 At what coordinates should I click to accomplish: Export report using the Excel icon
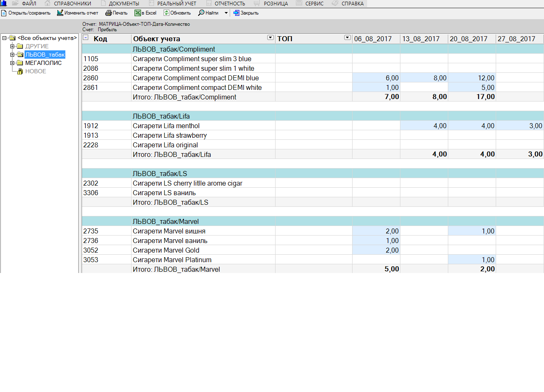[138, 13]
